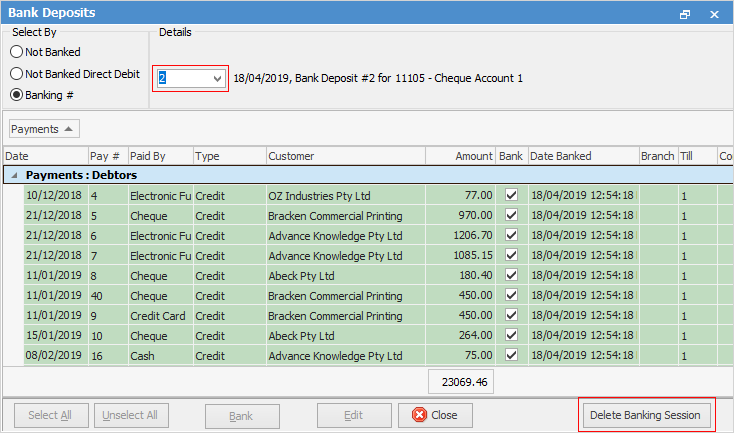Viewport: 734px width, 433px height.
Task: Uncheck Bank checkbox for OZ Industries payment
Action: 511,196
